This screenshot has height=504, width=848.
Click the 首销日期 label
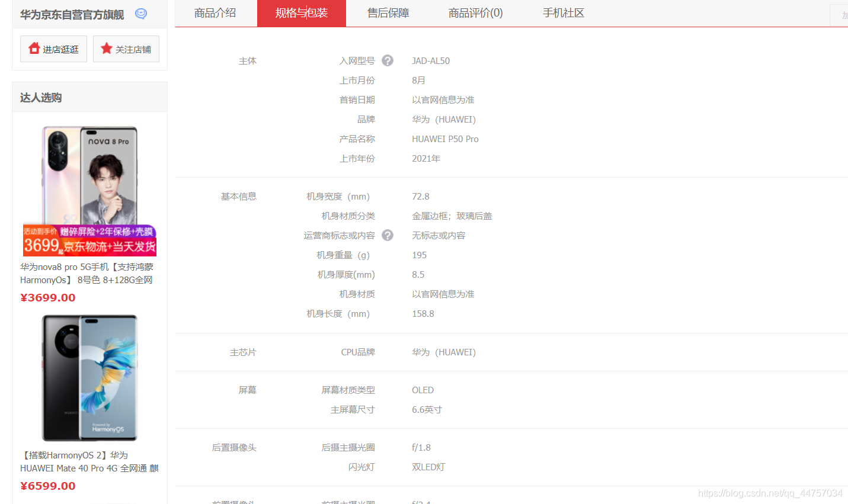357,100
